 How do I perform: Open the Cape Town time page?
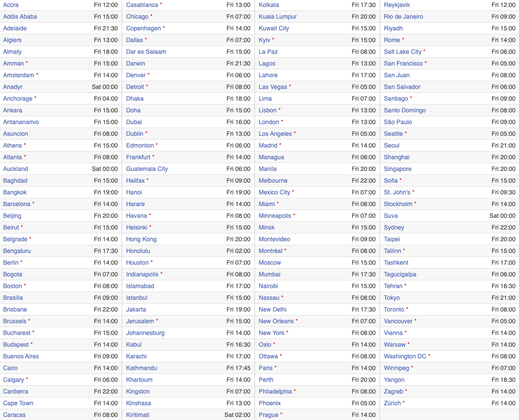point(18,403)
